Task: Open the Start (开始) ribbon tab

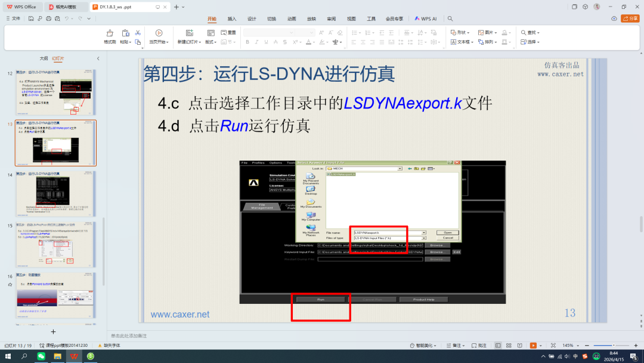Action: pos(212,19)
